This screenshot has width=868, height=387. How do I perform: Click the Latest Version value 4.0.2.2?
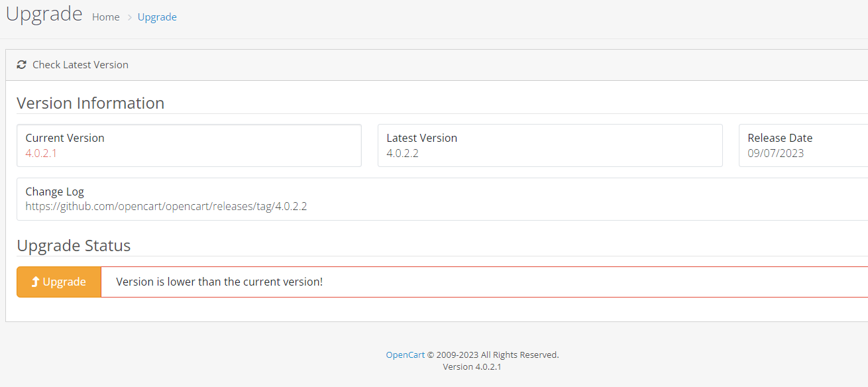[402, 153]
